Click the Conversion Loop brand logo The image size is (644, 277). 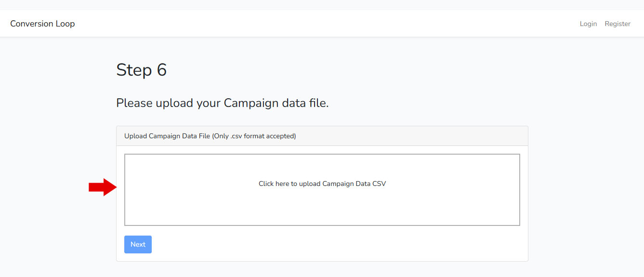[x=42, y=24]
